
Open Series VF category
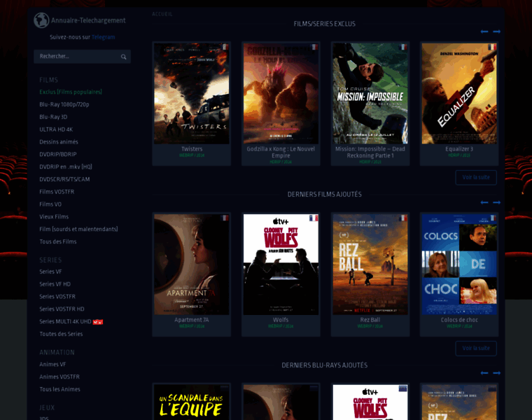tap(50, 272)
